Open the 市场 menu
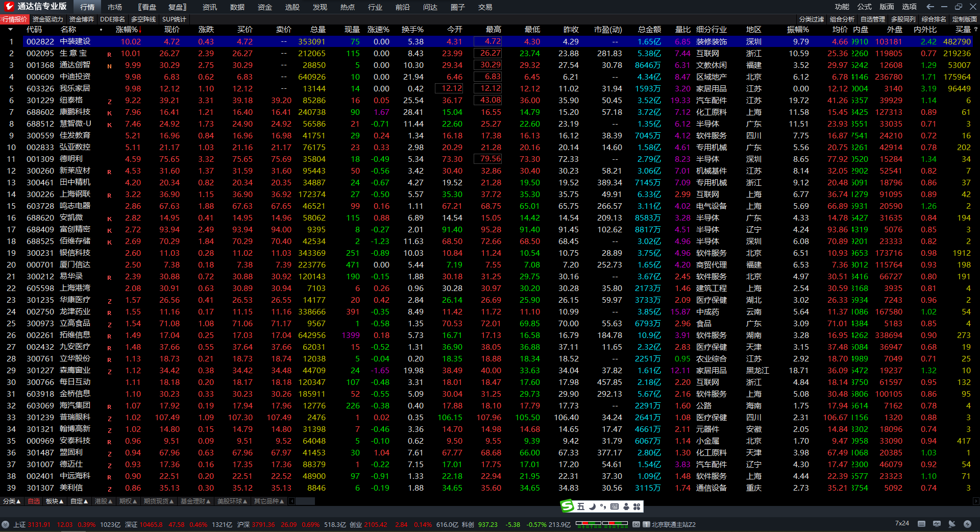 coord(115,7)
